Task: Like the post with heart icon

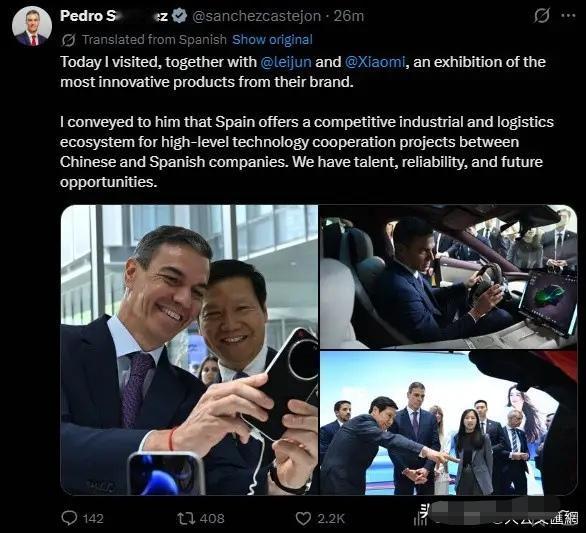Action: [x=303, y=518]
